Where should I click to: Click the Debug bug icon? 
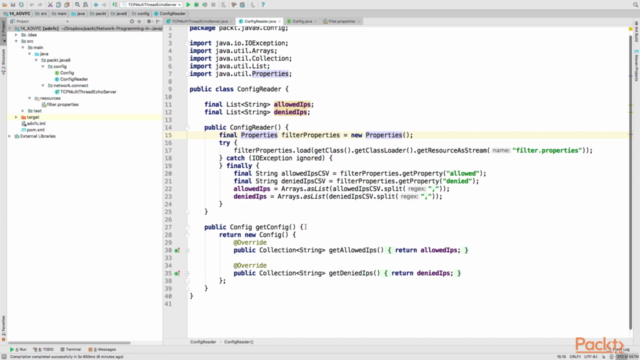tap(196, 4)
